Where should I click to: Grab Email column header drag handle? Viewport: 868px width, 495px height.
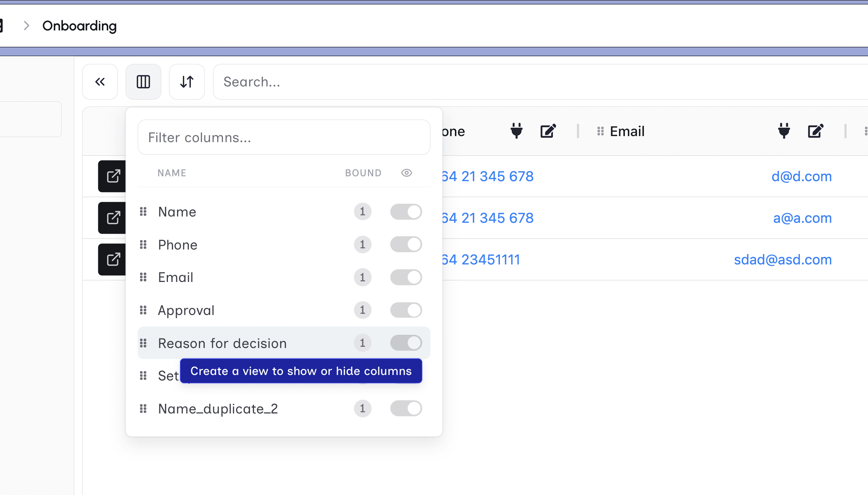pos(600,131)
